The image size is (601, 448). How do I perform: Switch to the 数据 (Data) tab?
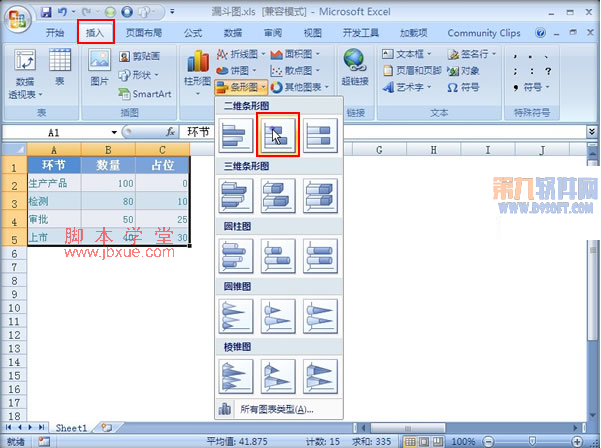(233, 33)
